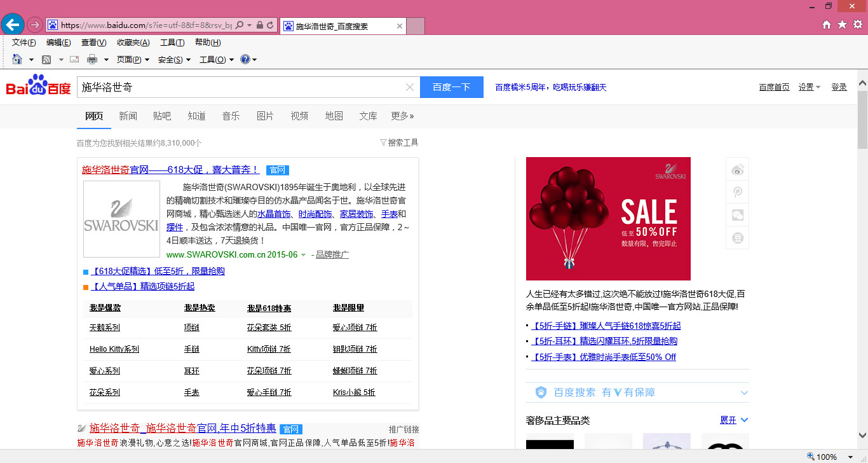Expand 百度搜索 有V有保障 panel chevron
Screen dimensions: 868x463
coord(744,392)
